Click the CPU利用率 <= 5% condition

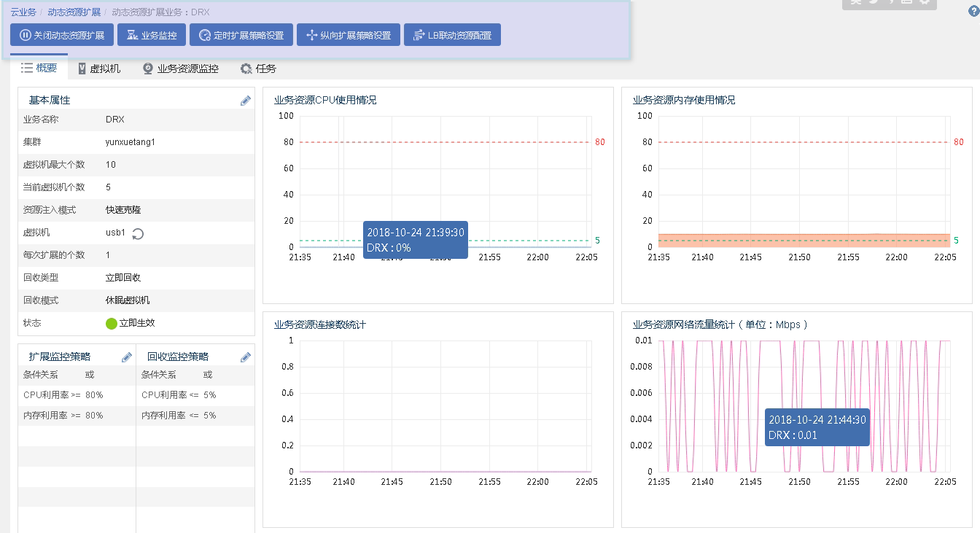pyautogui.click(x=179, y=395)
